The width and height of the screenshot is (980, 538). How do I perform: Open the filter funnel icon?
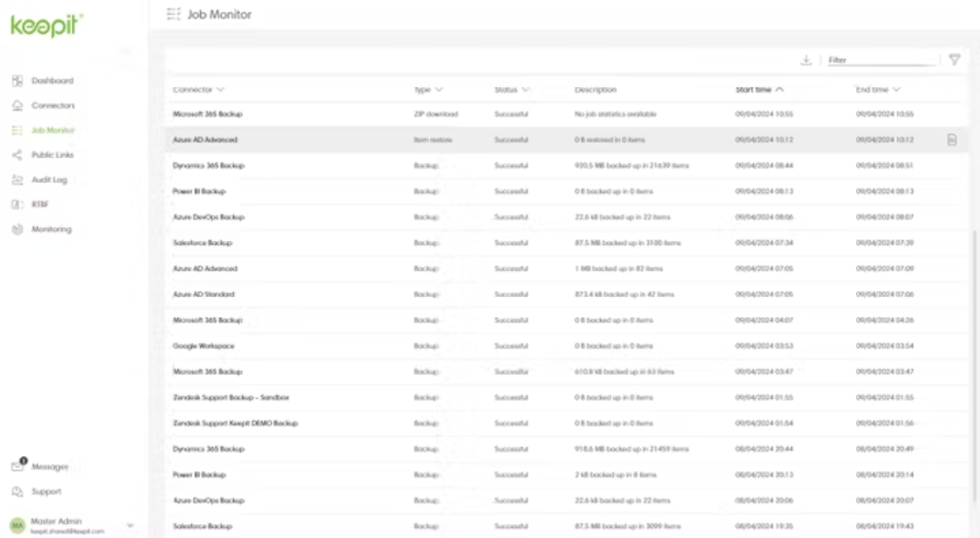coord(954,60)
